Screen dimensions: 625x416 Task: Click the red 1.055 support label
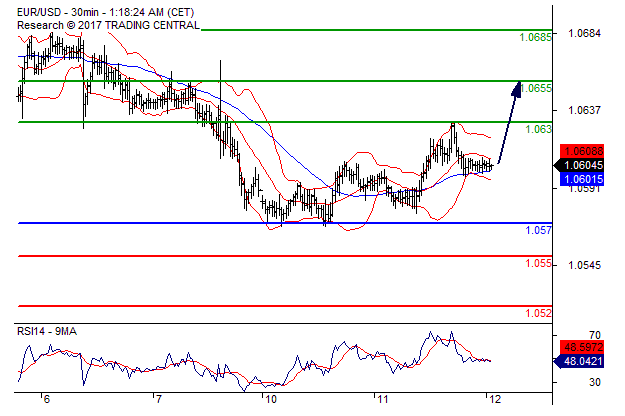point(539,263)
